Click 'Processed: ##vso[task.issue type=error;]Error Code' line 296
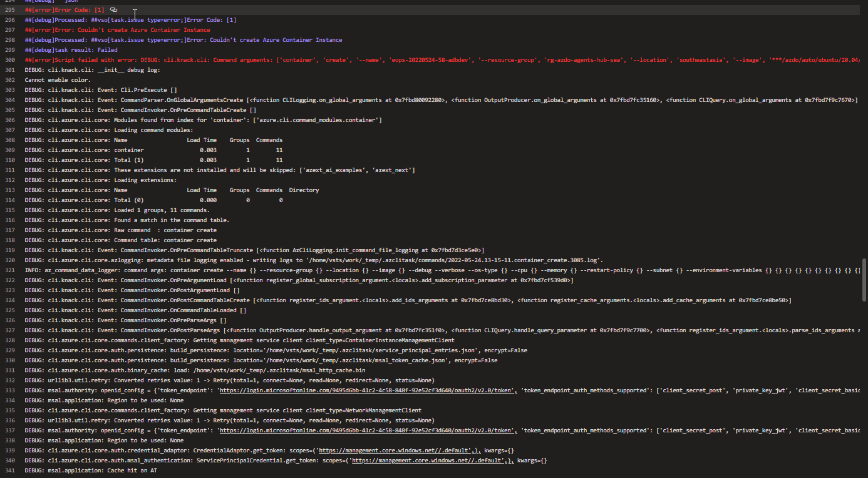This screenshot has height=478, width=868. pyautogui.click(x=131, y=20)
